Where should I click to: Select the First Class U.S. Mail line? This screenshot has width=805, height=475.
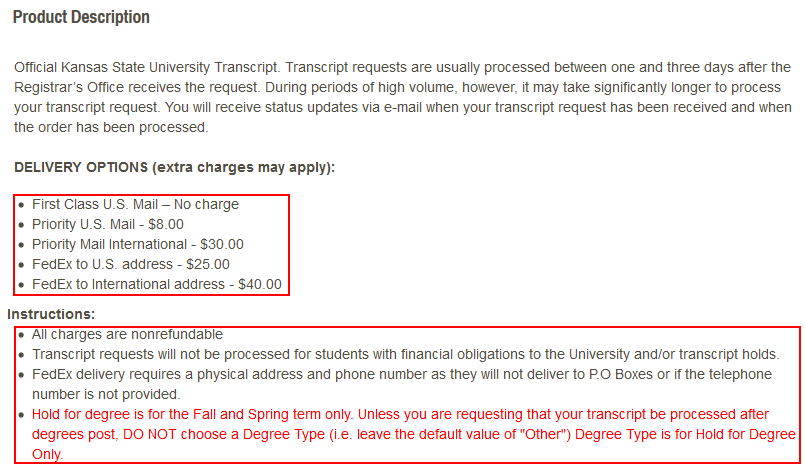(136, 204)
